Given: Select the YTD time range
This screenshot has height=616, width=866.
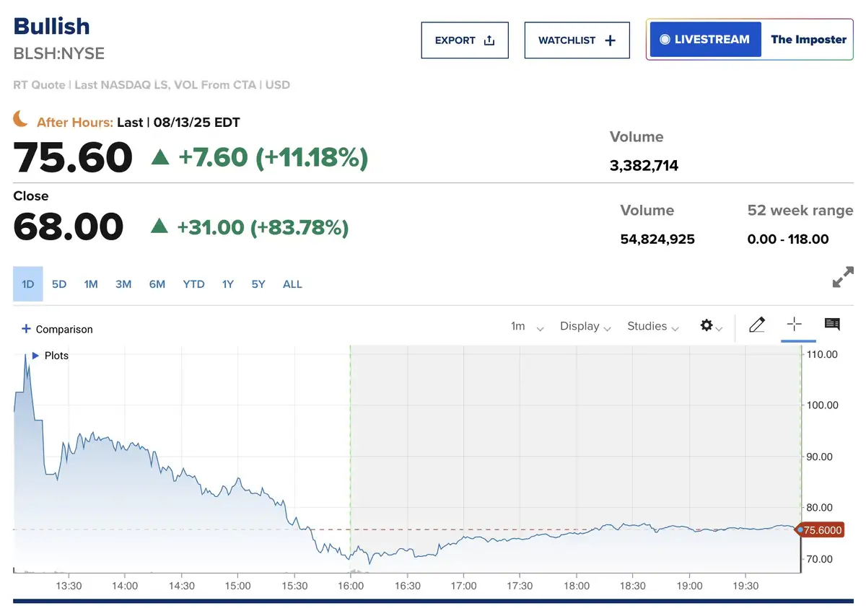Looking at the screenshot, I should coord(193,284).
